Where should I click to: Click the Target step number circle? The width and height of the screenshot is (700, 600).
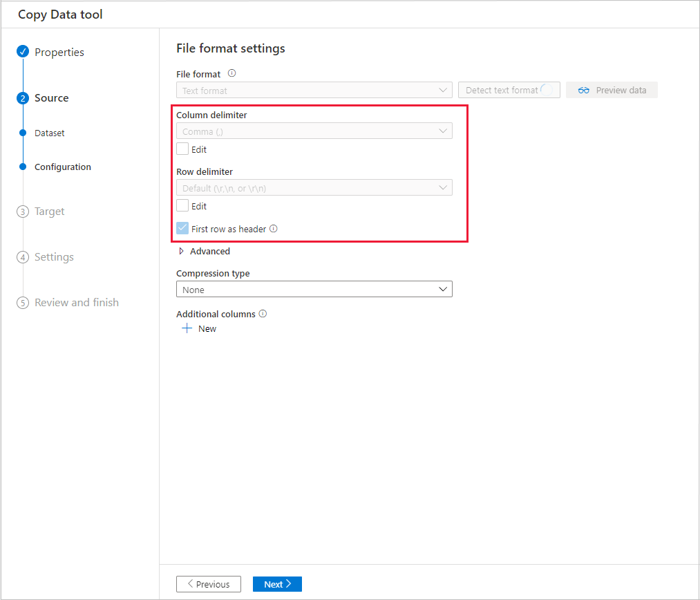coord(22,211)
